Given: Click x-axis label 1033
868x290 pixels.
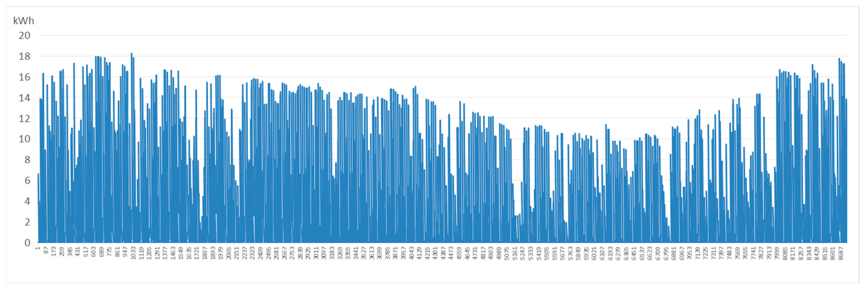Looking at the screenshot, I should 134,253.
